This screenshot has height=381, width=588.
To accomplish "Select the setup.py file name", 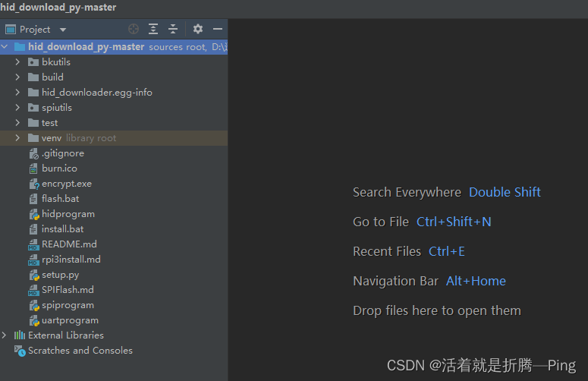I will point(61,275).
